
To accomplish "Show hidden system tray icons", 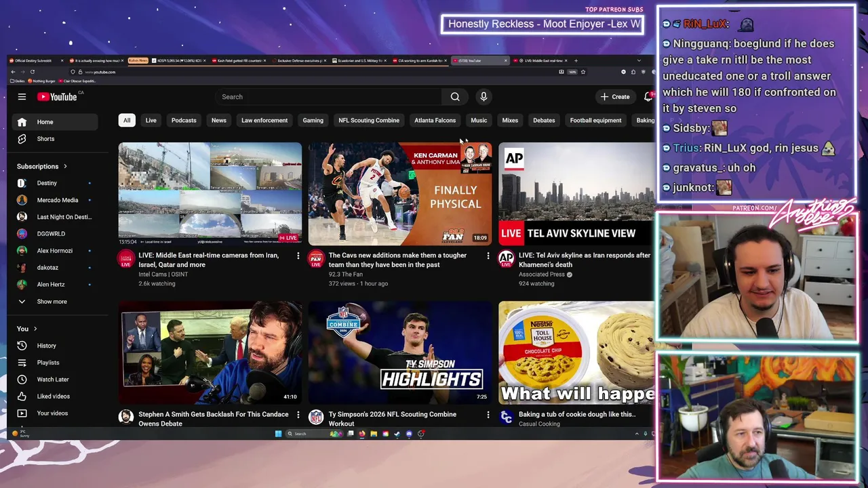I will point(637,434).
